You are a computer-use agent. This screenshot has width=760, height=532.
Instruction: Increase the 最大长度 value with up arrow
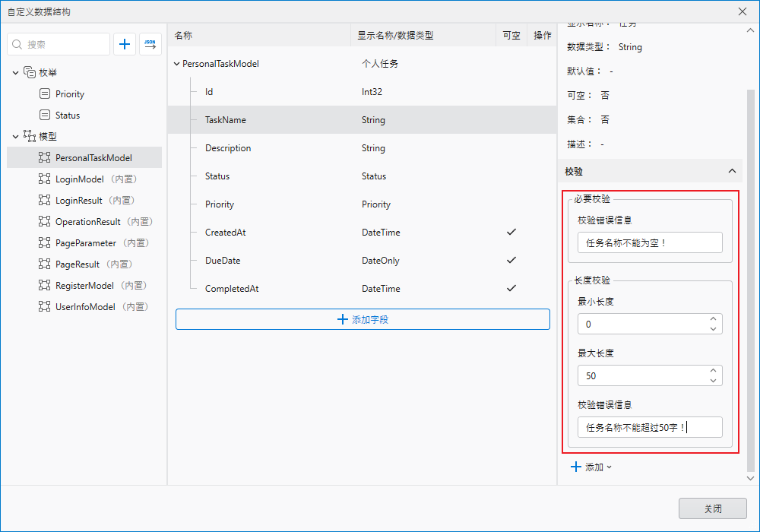713,372
